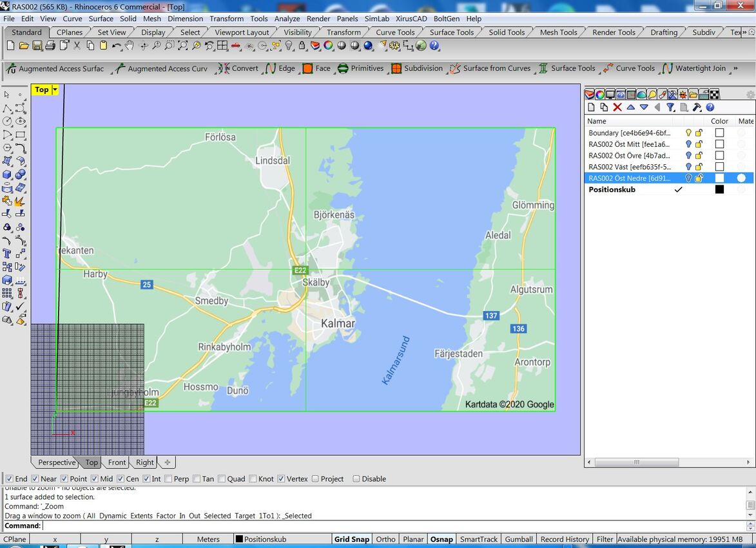Open the Primitives toolbar dropdown
Screen dimensions: 756x548
click(360, 68)
